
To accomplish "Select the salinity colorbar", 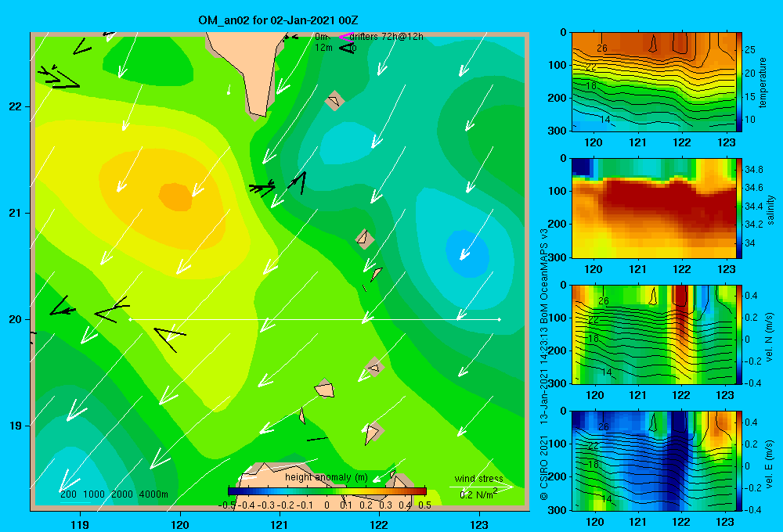I will pos(739,208).
